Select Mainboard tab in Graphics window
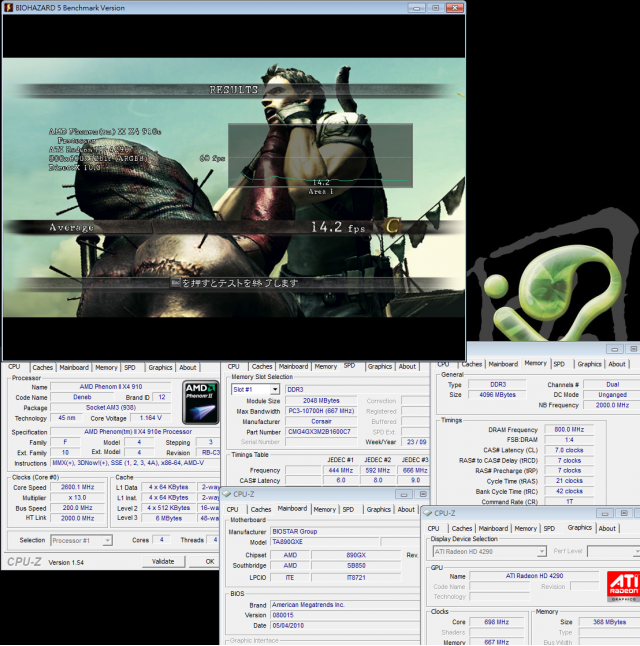The height and width of the screenshot is (646, 640). coord(493,529)
